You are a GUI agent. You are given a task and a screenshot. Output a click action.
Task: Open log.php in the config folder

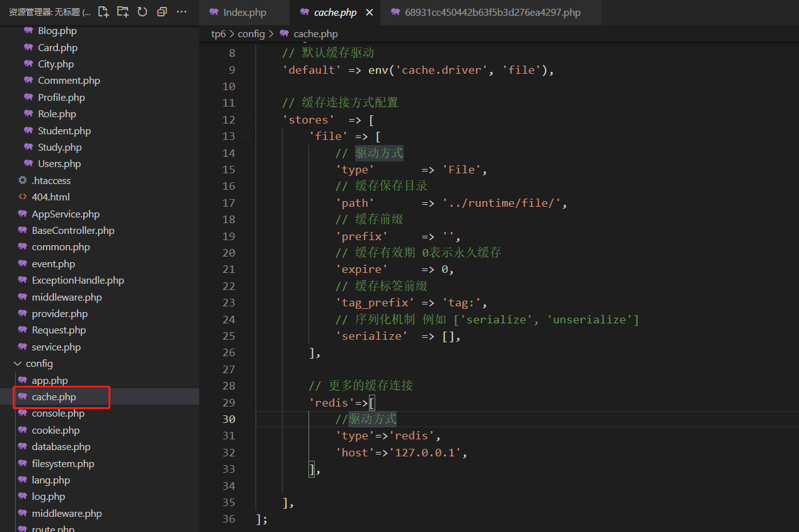[49, 497]
